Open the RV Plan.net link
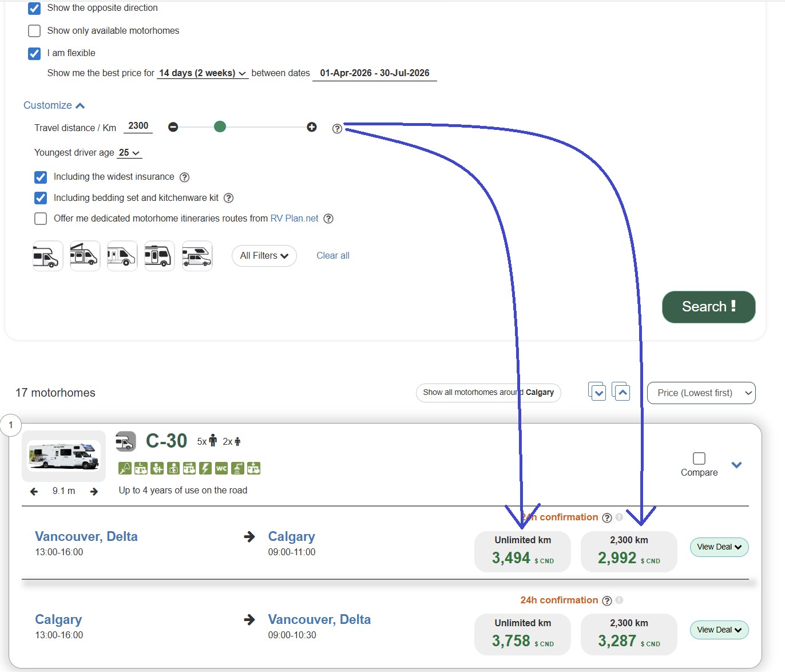The image size is (785, 672). (x=295, y=218)
